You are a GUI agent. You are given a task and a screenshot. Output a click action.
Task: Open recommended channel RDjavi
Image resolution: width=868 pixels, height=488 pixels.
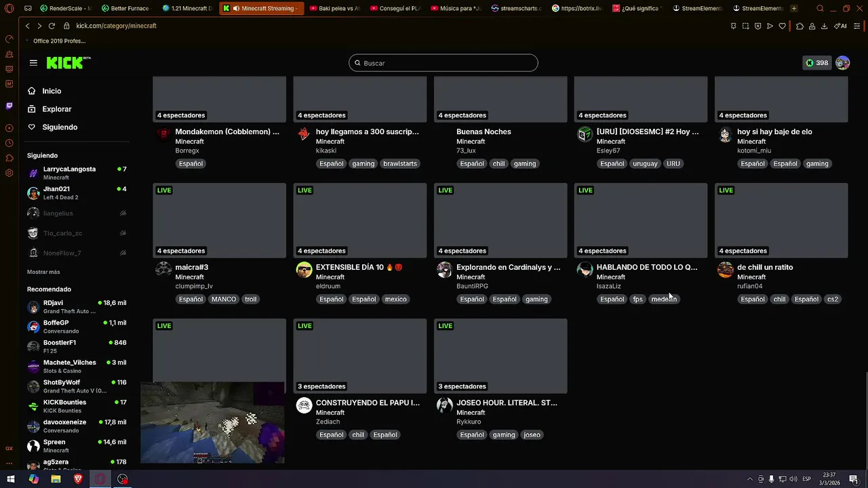(77, 307)
